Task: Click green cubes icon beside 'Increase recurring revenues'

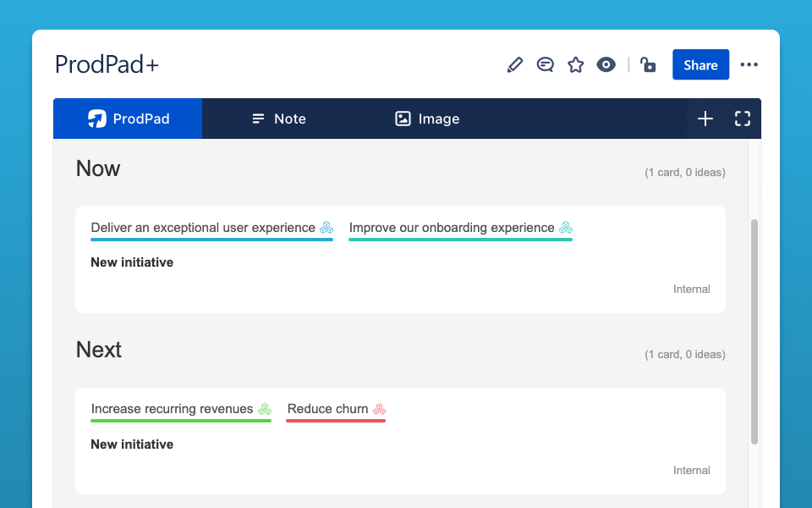Action: click(x=265, y=409)
